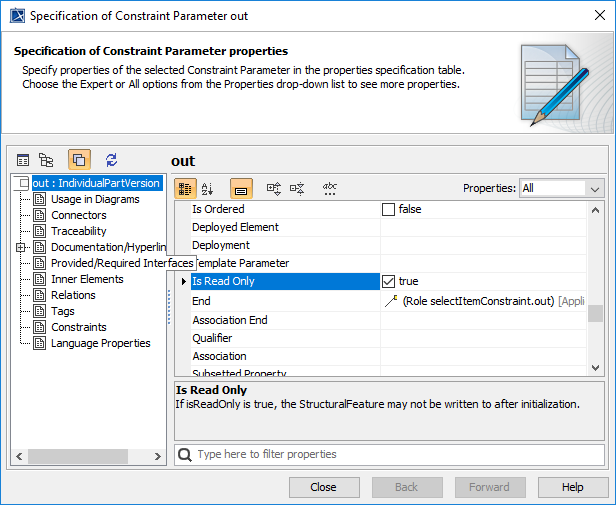
Task: Click the alphabetical sort icon
Action: click(x=208, y=188)
